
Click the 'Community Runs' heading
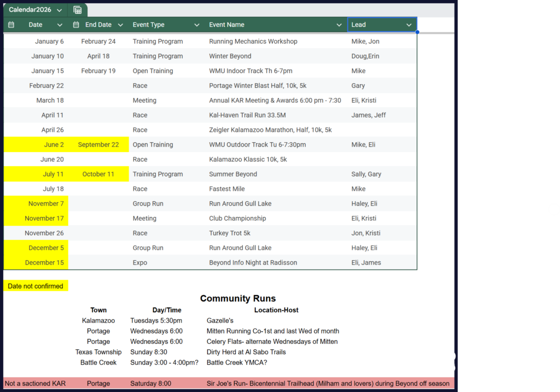point(238,299)
